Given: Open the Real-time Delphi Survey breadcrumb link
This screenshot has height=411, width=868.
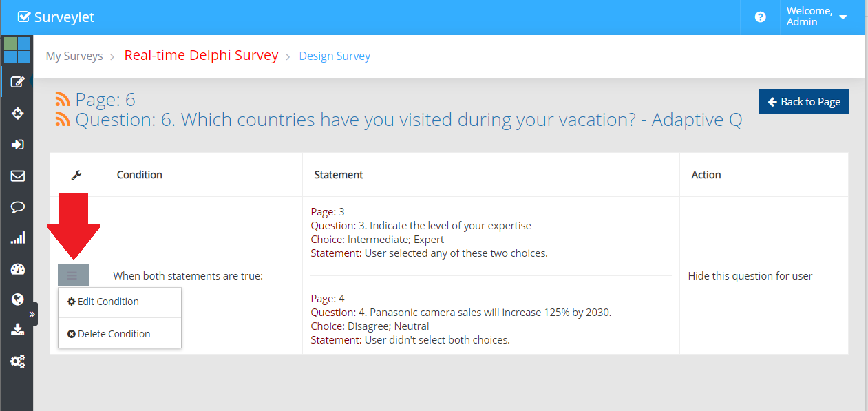Looking at the screenshot, I should 201,56.
